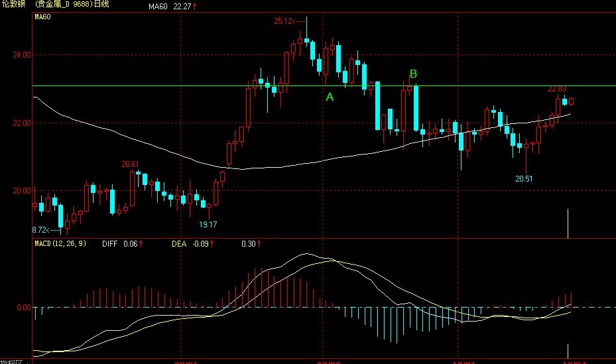Click the green letter B annotation
Viewport: 616px width, 364px height.
coord(413,74)
